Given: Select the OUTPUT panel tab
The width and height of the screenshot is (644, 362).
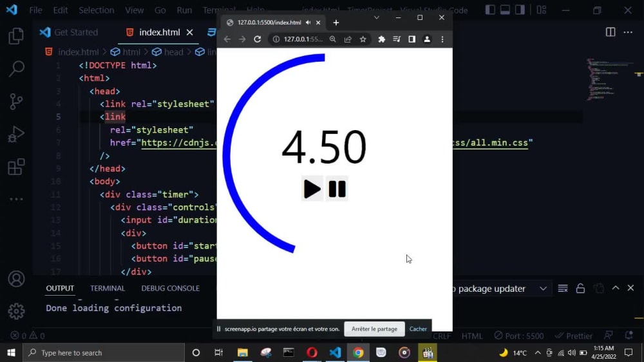Looking at the screenshot, I should click(60, 289).
